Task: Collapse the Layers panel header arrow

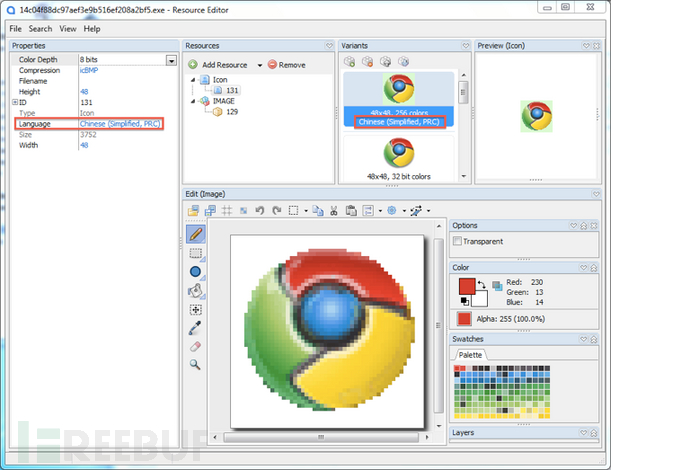Action: click(584, 433)
